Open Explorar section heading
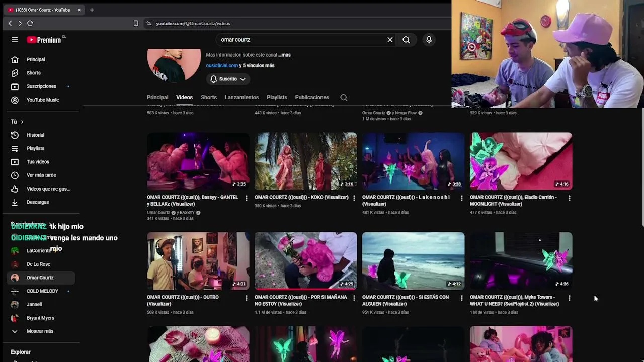 [21, 352]
